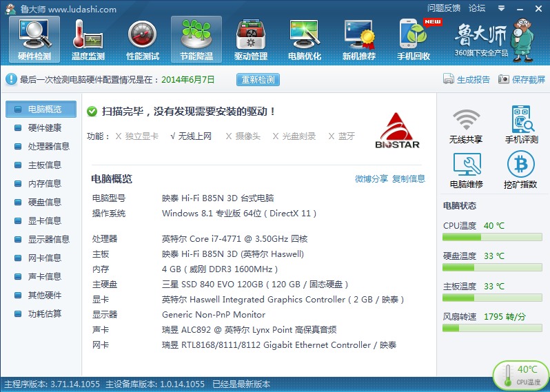Click the BIOSTAR brand logo
The height and width of the screenshot is (392, 550).
click(398, 131)
